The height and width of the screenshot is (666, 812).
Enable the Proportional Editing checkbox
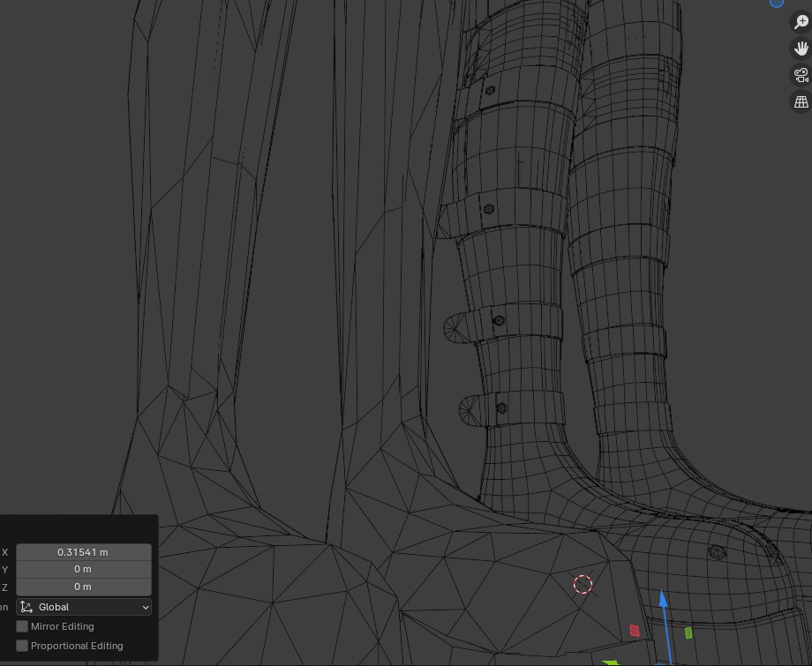tap(22, 646)
